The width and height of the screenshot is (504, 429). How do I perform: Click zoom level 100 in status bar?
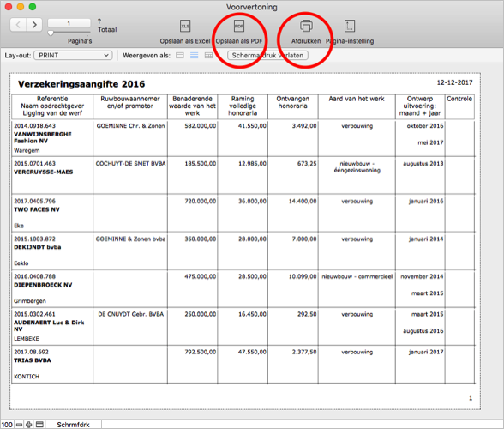tap(7, 425)
